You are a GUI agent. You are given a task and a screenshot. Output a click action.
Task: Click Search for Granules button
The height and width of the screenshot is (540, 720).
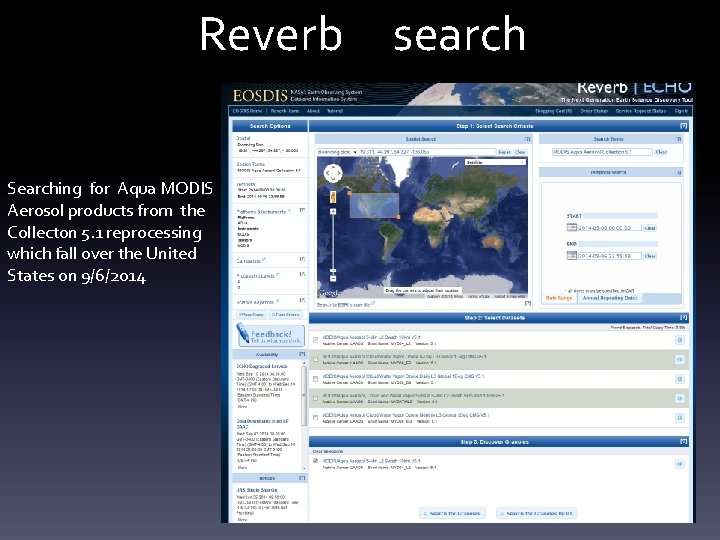452,513
